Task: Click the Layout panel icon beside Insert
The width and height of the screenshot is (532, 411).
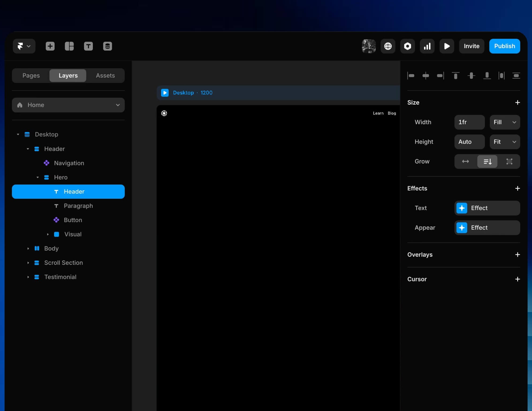Action: (69, 46)
